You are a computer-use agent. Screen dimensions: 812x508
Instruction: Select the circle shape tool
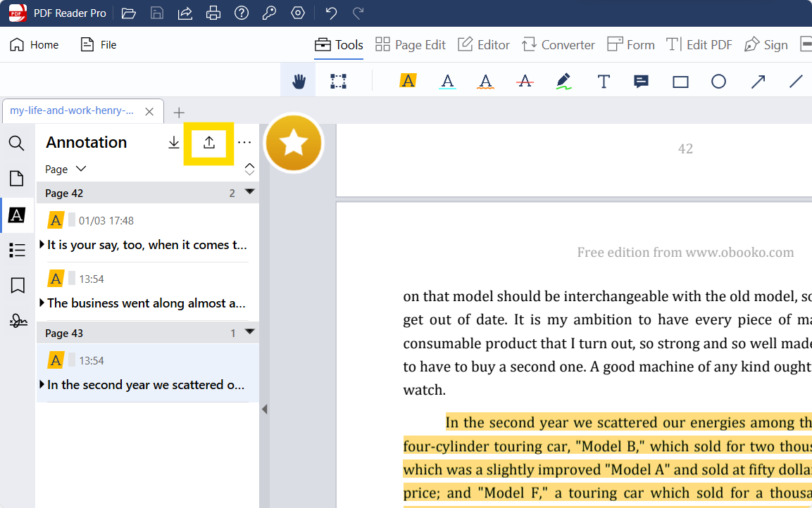718,81
